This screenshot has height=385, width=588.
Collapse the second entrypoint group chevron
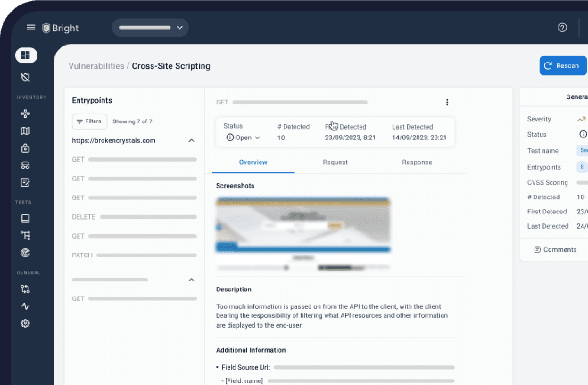coord(191,280)
